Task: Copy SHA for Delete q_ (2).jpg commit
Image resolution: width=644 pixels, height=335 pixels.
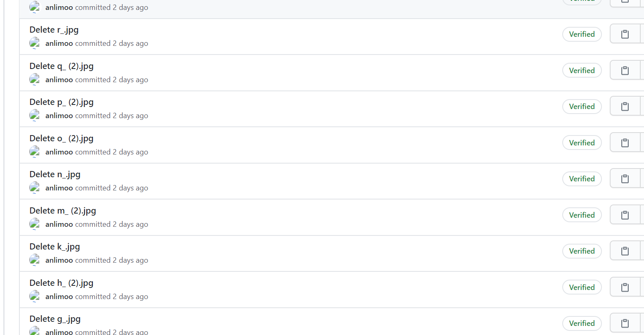Action: pyautogui.click(x=625, y=71)
